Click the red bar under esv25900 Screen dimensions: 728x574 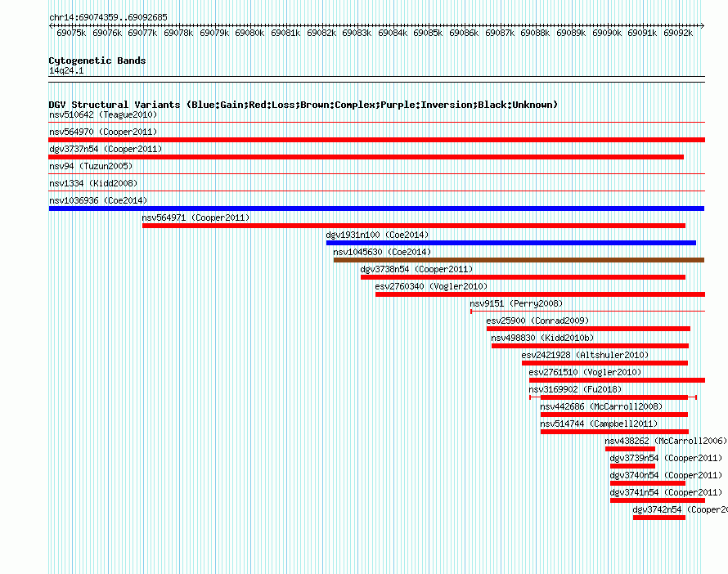(588, 329)
